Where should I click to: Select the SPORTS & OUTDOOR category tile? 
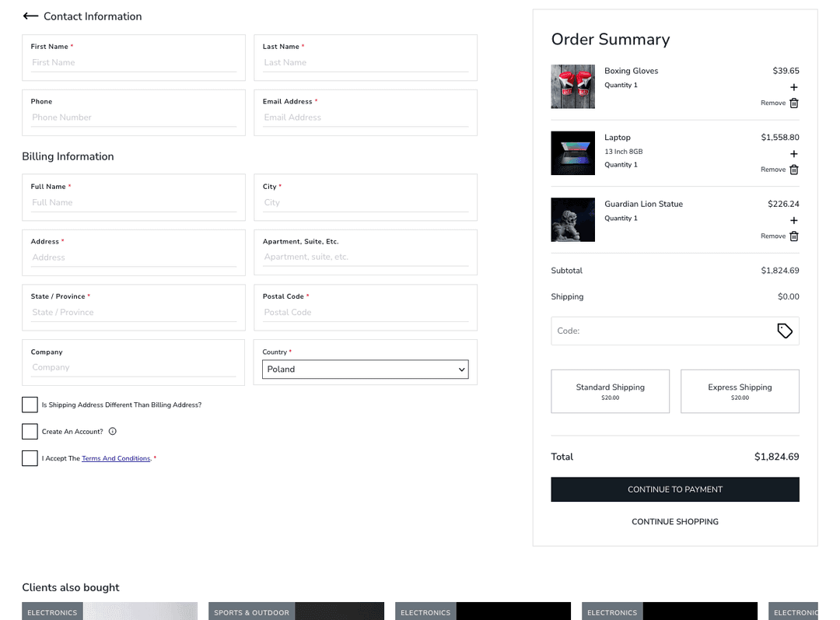(x=250, y=612)
